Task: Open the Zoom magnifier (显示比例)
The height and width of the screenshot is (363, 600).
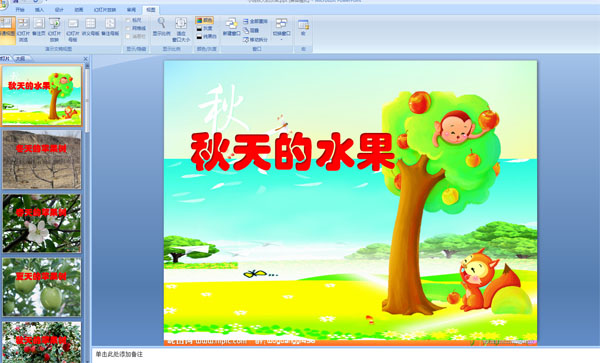Action: point(161,27)
